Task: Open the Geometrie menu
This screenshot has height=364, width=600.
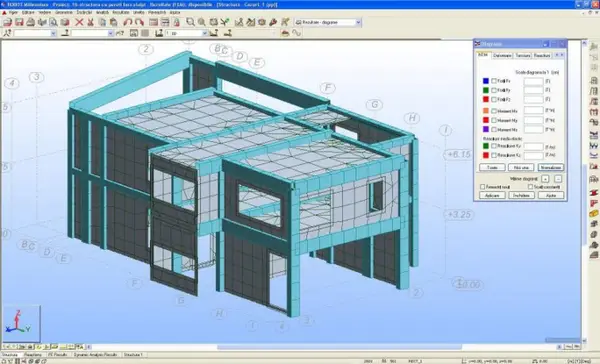Action: [64, 13]
